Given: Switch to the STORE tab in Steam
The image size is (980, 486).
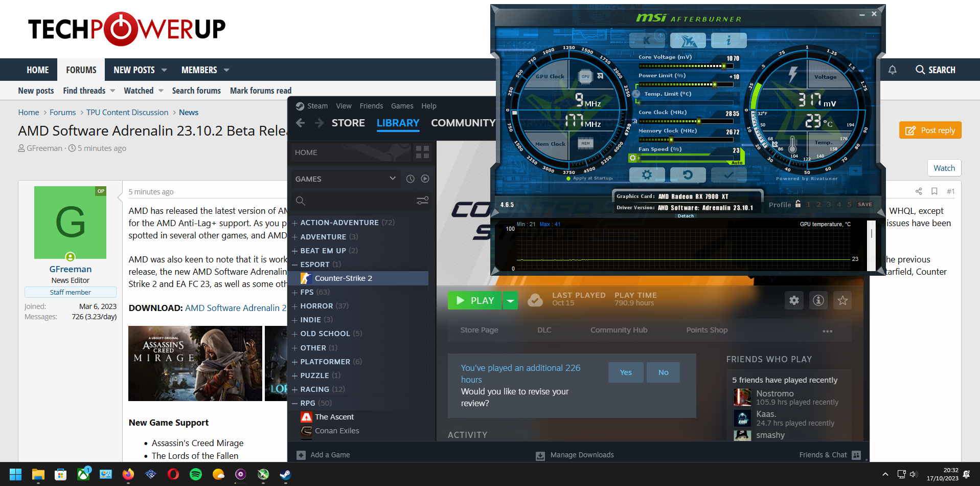Looking at the screenshot, I should coord(348,123).
